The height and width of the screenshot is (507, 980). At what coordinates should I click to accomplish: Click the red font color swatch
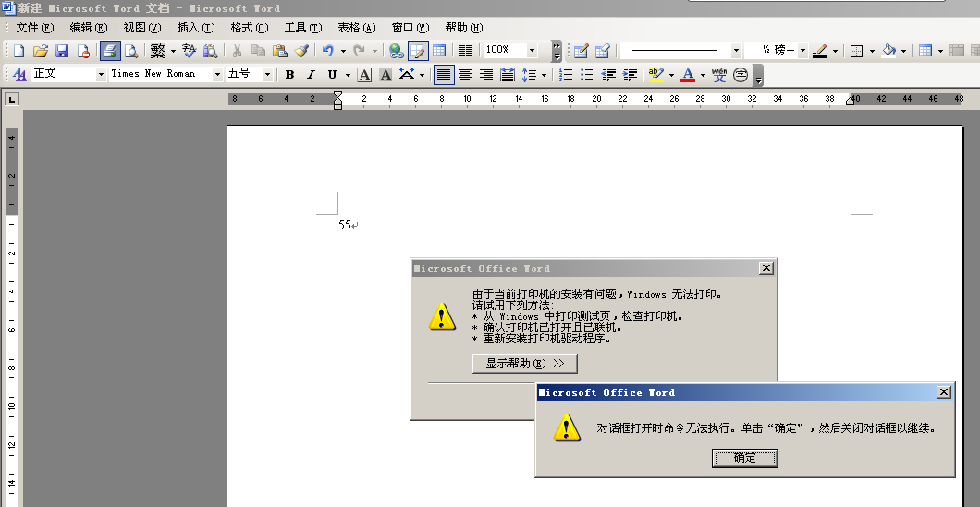(x=688, y=75)
